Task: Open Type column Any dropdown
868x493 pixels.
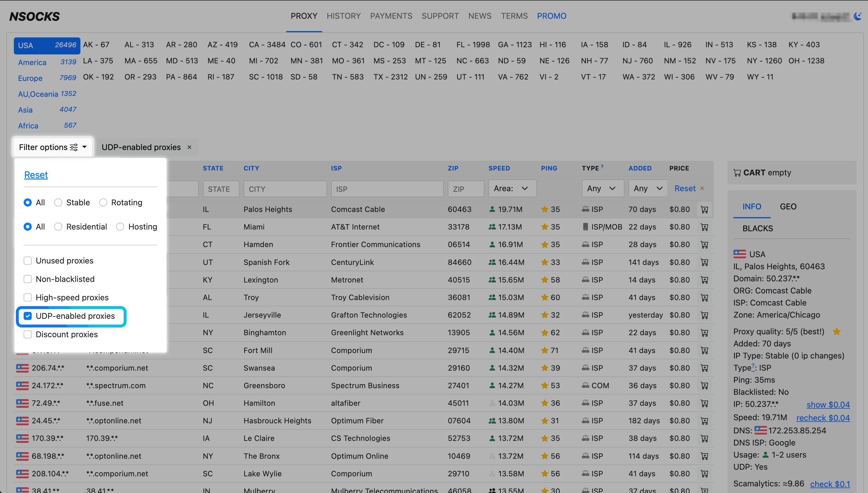Action: (602, 189)
